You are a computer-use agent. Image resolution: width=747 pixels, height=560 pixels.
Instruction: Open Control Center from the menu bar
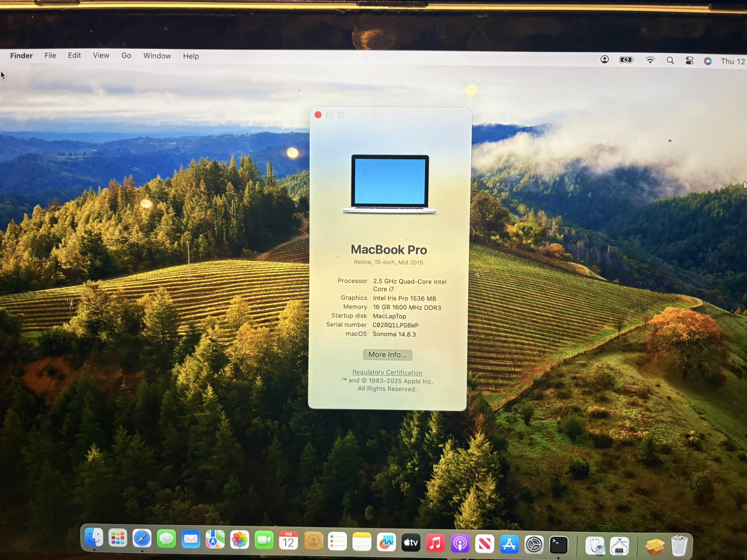click(689, 61)
